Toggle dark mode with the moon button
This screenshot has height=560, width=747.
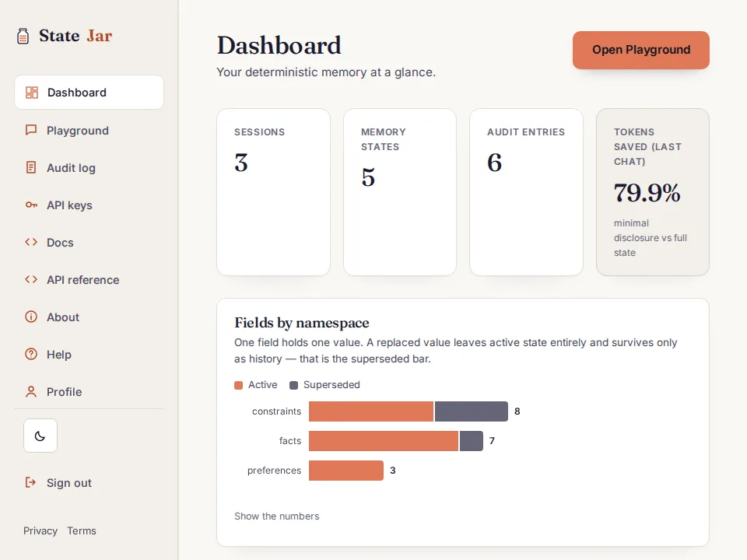pyautogui.click(x=40, y=436)
